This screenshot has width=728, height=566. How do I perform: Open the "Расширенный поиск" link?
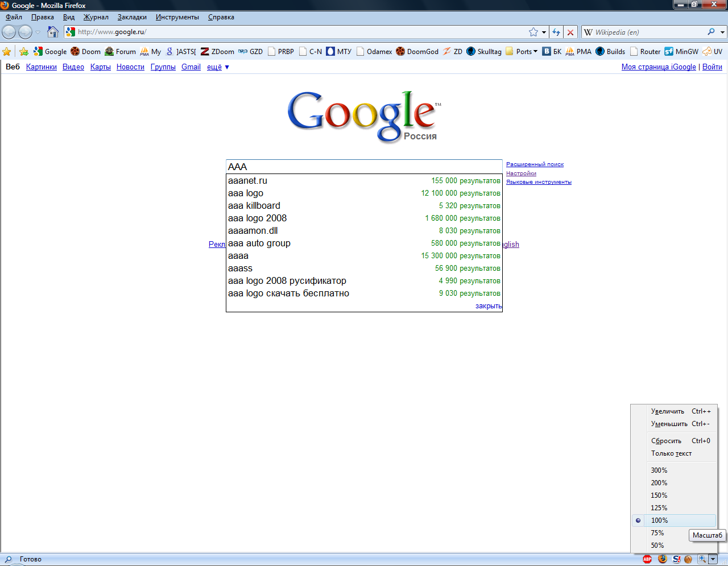(535, 164)
